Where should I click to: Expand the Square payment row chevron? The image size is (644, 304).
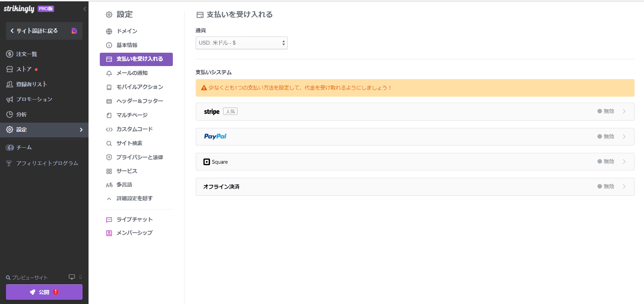point(624,162)
